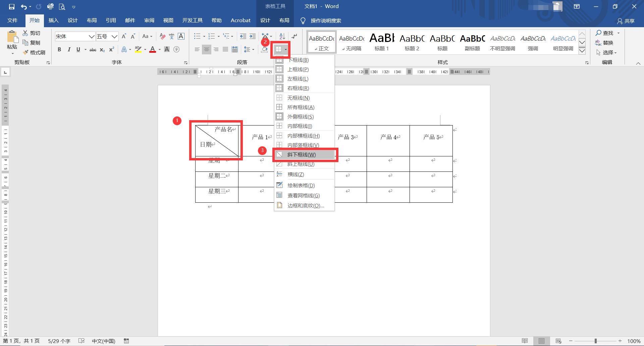Open the Sort dialog via AZ icon
644x346 pixels.
click(x=281, y=36)
